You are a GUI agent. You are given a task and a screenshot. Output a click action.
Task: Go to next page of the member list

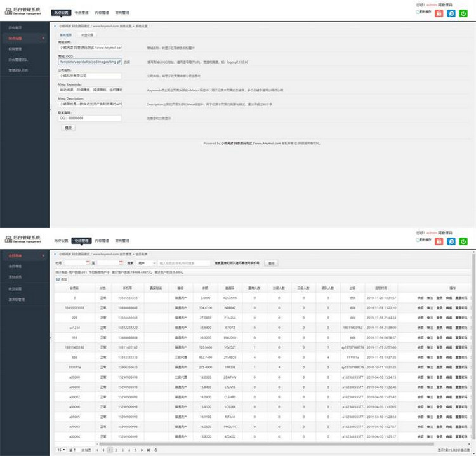tap(142, 450)
